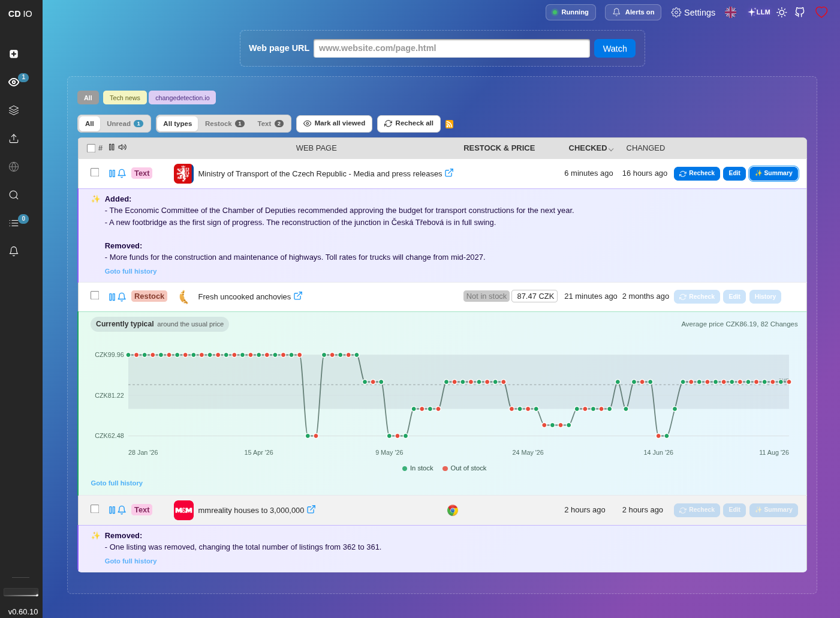Toggle the Alerts on button
Image resolution: width=840 pixels, height=618 pixels.
coord(633,12)
